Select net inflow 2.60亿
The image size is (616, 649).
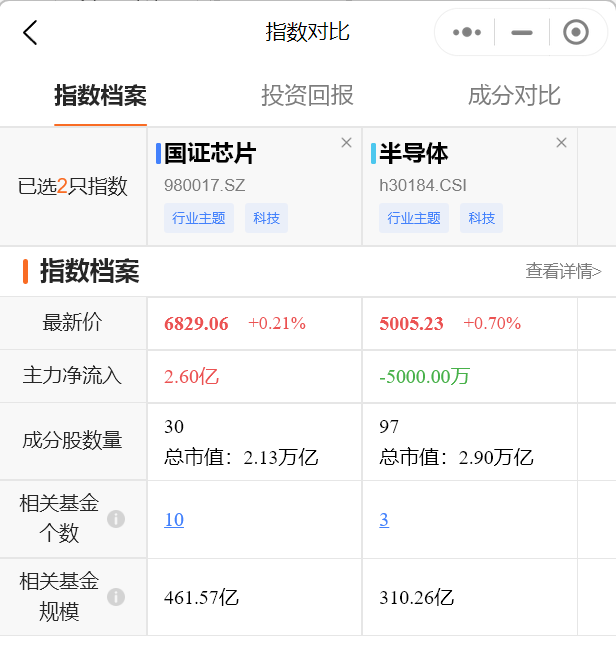pyautogui.click(x=191, y=377)
